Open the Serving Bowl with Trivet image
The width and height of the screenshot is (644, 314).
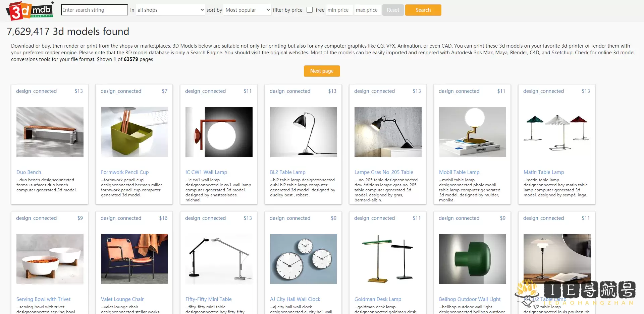tap(50, 259)
